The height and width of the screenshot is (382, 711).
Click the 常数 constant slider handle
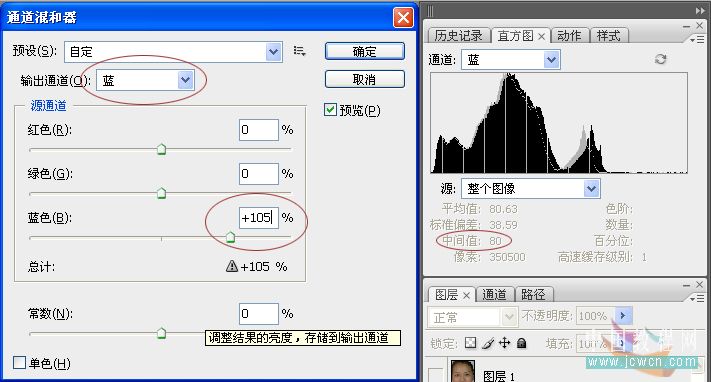[x=161, y=333]
